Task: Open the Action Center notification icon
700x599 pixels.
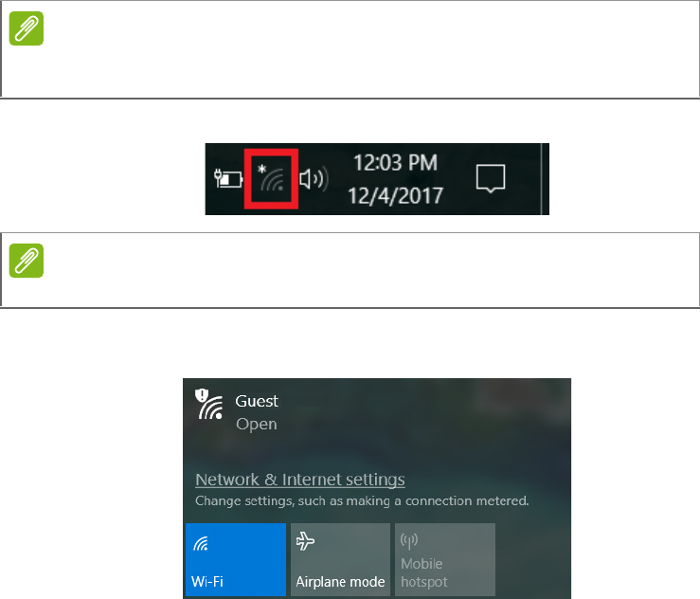Action: (x=491, y=179)
